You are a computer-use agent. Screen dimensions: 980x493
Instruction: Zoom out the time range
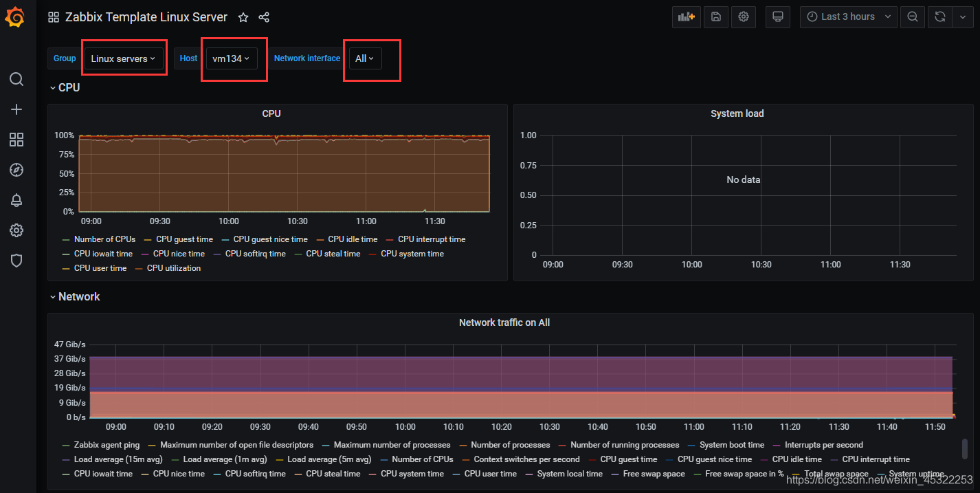coord(913,17)
